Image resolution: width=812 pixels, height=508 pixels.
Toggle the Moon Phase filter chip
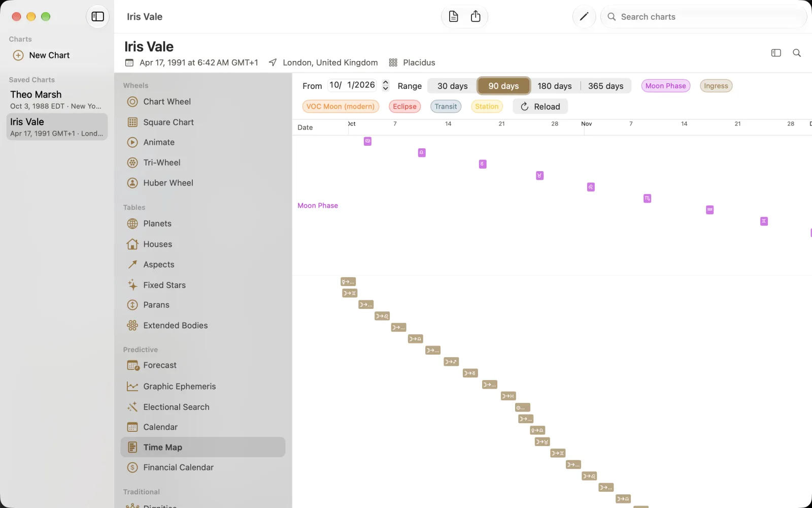coord(665,86)
